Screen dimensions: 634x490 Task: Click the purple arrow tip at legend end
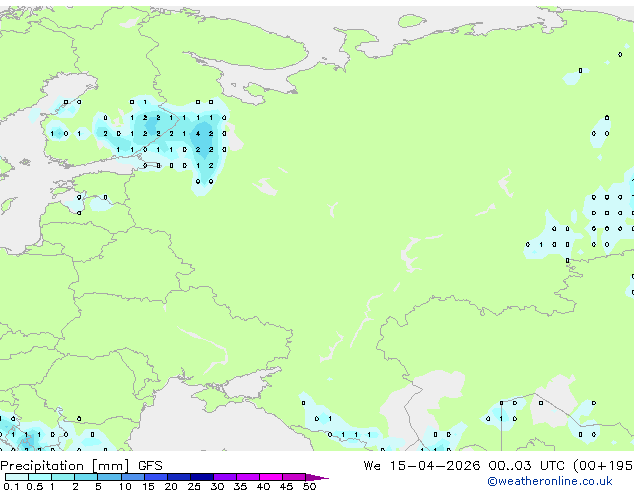[317, 477]
